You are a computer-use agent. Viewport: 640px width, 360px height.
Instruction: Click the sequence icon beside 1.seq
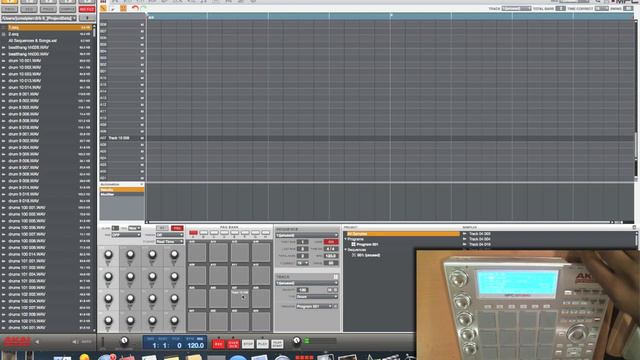pyautogui.click(x=4, y=28)
